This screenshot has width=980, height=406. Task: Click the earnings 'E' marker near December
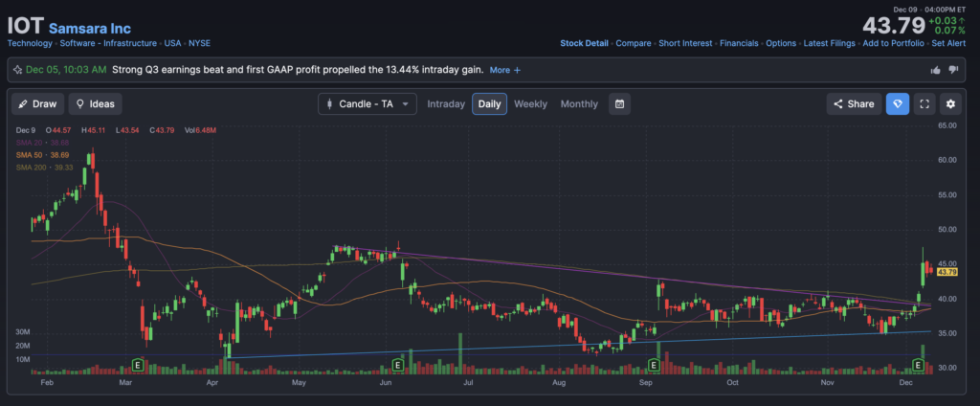point(919,365)
